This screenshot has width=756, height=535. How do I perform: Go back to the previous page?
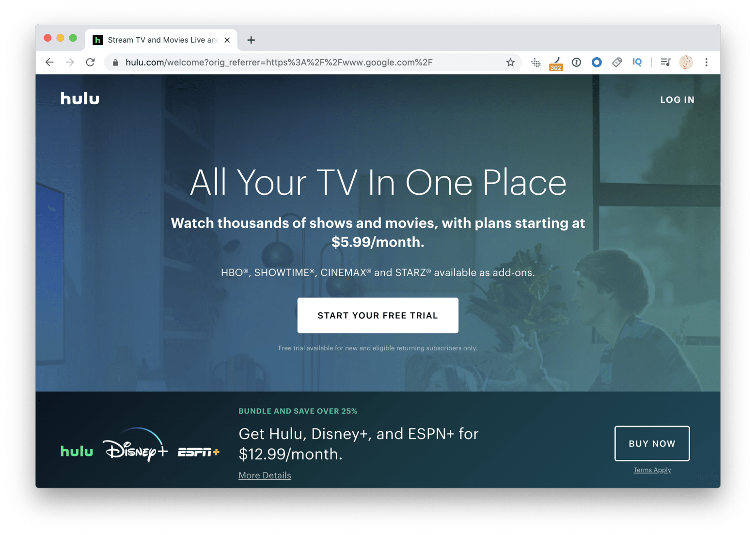point(49,62)
